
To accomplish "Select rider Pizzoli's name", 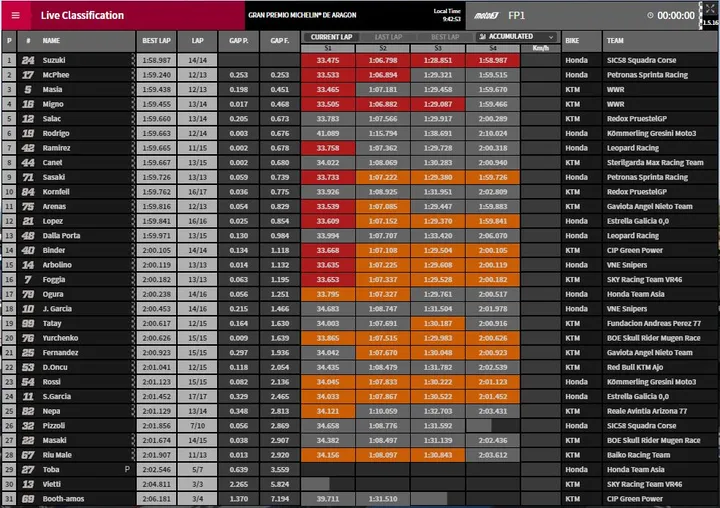I will [x=54, y=426].
